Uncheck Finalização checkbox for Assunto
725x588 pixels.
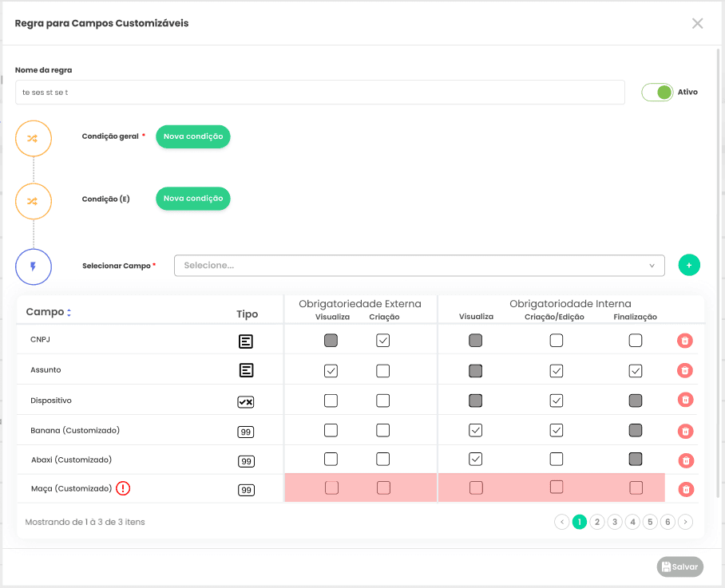click(636, 371)
